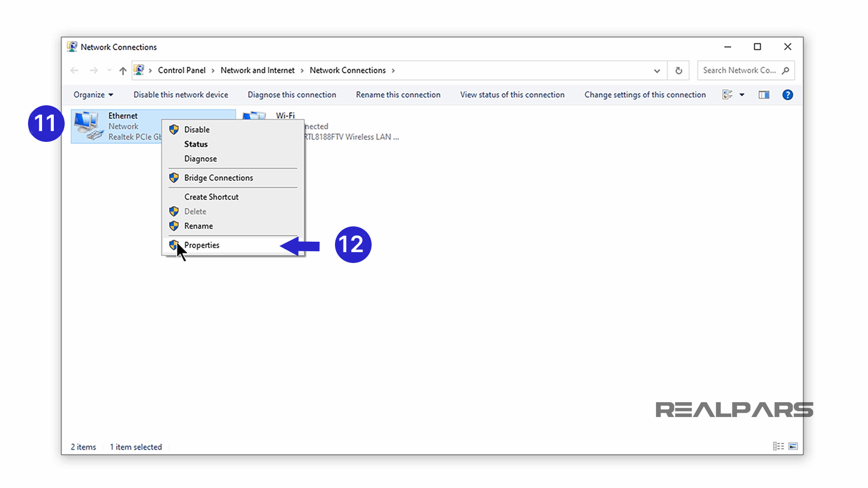
Task: Expand the address bar path dropdown
Action: [x=657, y=70]
